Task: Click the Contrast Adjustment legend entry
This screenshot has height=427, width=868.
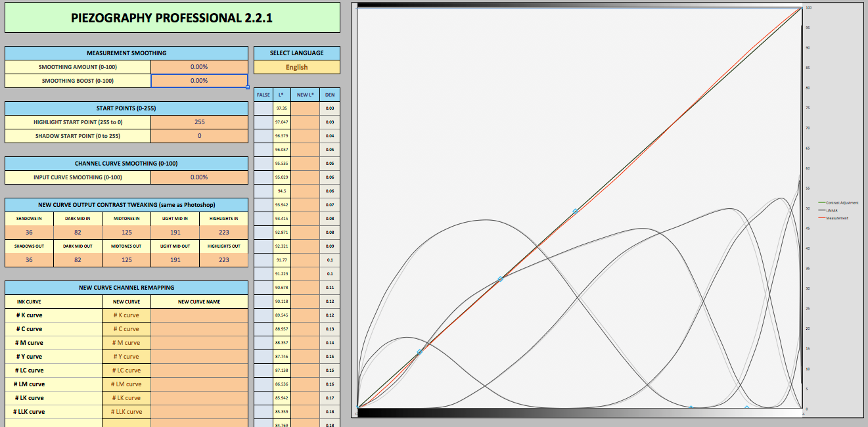Action: (x=842, y=203)
